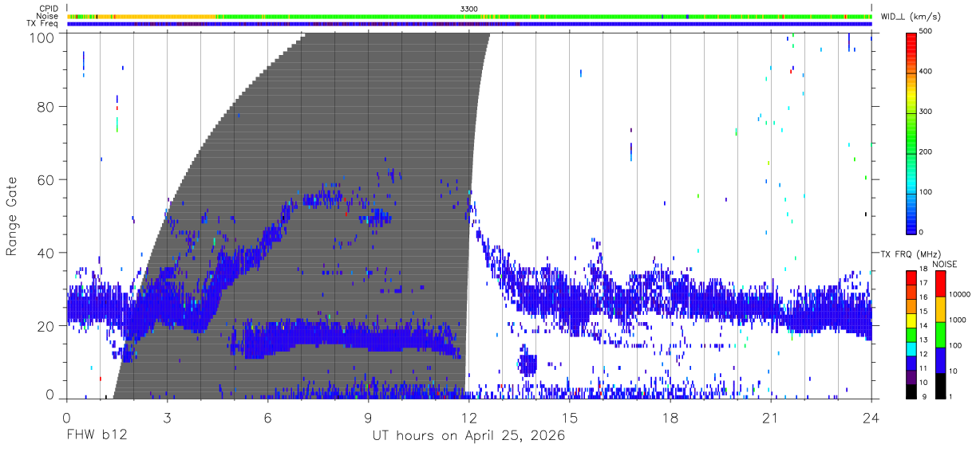Click the yellow swatch in the TX FRQ legend
The width and height of the screenshot is (980, 452).
coord(911,319)
